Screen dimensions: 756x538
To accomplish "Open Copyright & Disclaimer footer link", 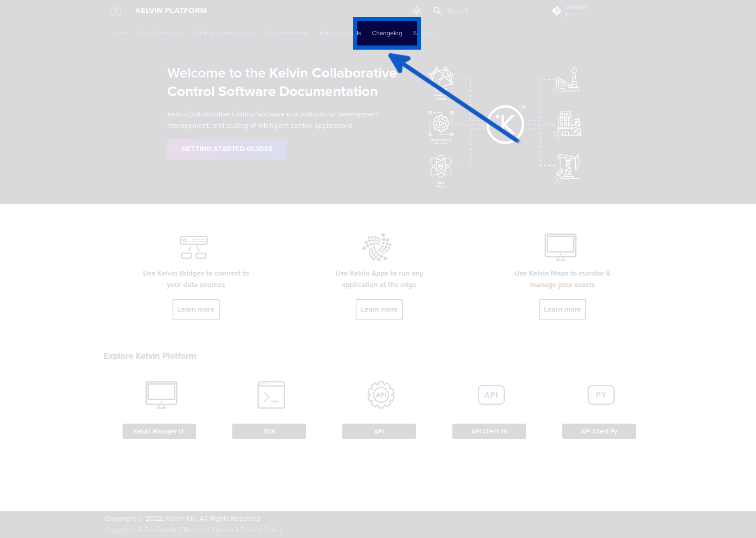I will coord(141,530).
